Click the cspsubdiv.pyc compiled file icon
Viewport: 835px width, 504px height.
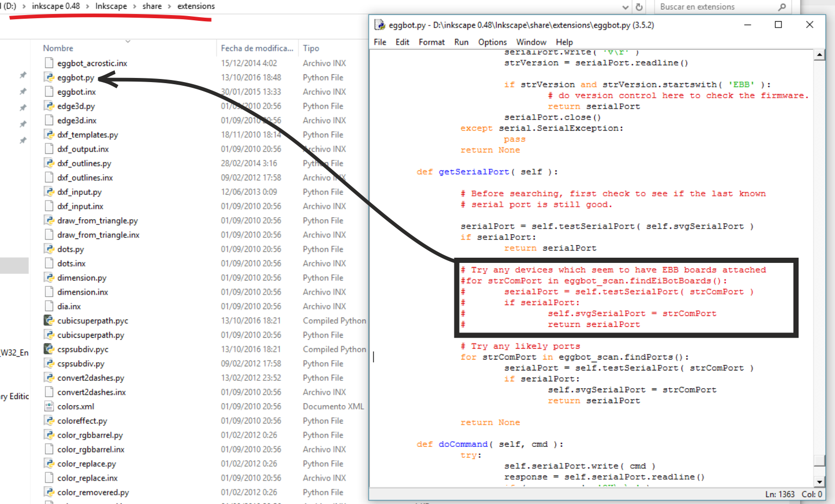pyautogui.click(x=49, y=349)
